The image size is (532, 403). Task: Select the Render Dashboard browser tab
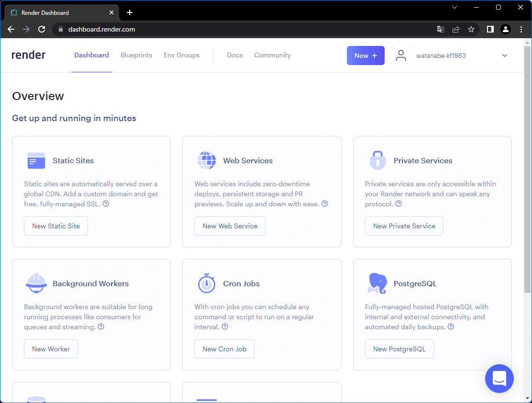[x=62, y=12]
